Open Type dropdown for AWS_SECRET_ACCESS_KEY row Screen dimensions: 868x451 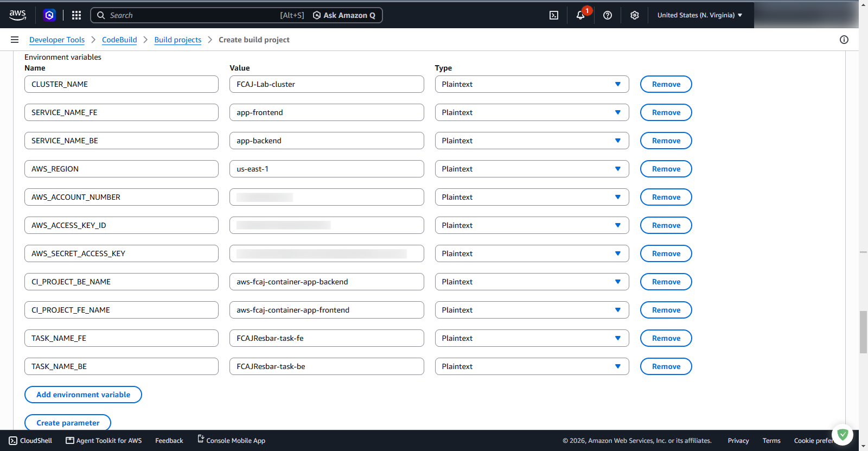point(532,253)
